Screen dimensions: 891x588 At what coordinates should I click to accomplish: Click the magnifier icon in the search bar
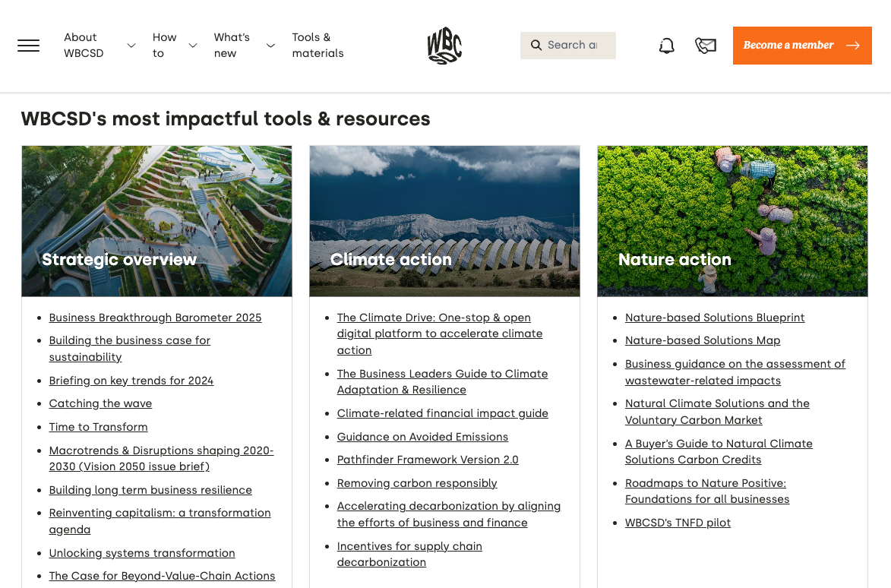tap(537, 46)
